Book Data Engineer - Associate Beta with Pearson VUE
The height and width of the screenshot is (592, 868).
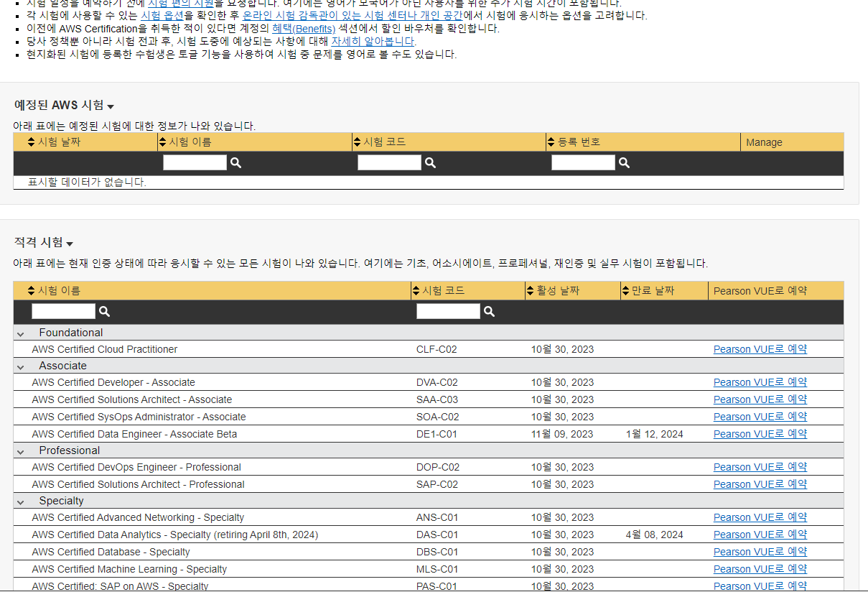tap(760, 434)
